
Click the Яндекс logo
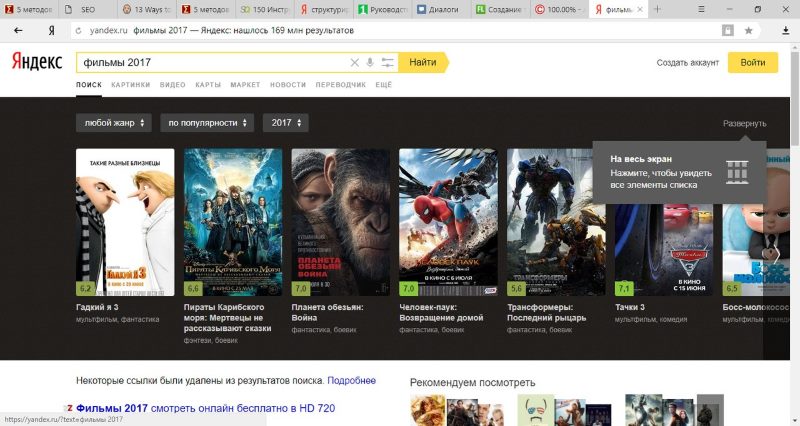pyautogui.click(x=37, y=62)
